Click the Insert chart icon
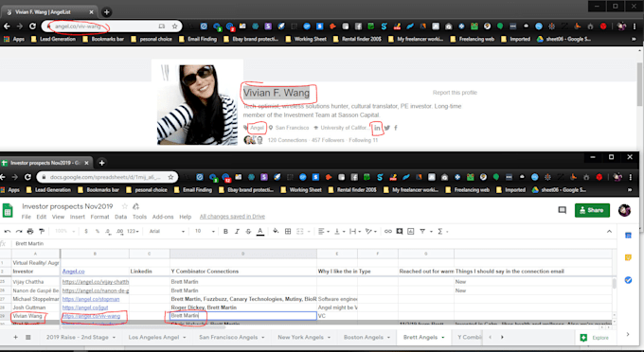The image size is (644, 352). 411,232
